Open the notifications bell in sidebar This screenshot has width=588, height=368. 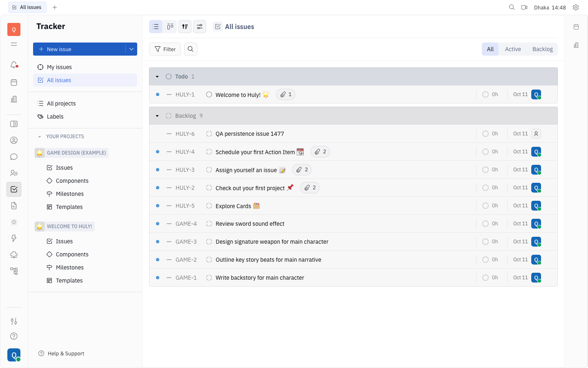coord(14,65)
